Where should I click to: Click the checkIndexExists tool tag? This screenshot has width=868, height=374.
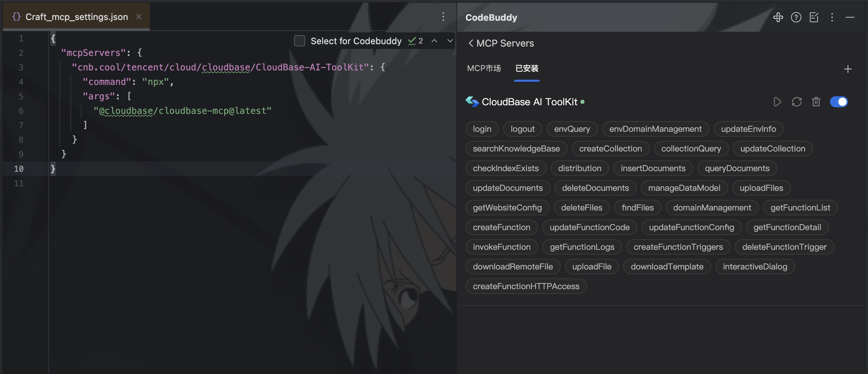point(506,168)
